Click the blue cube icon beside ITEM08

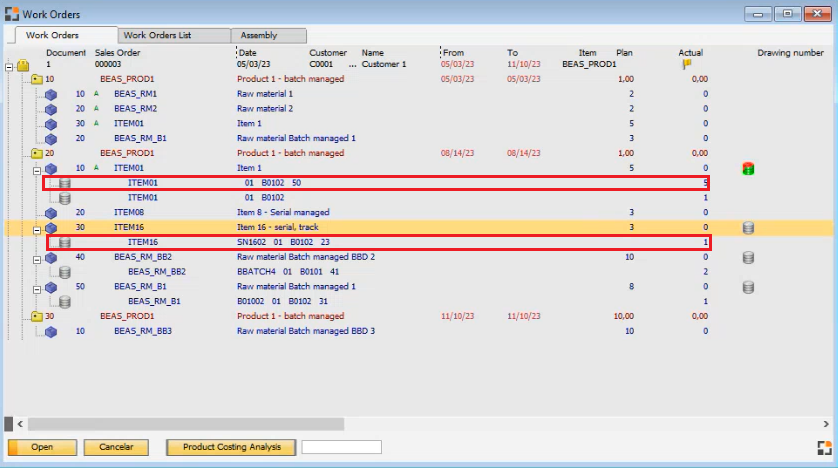[51, 213]
